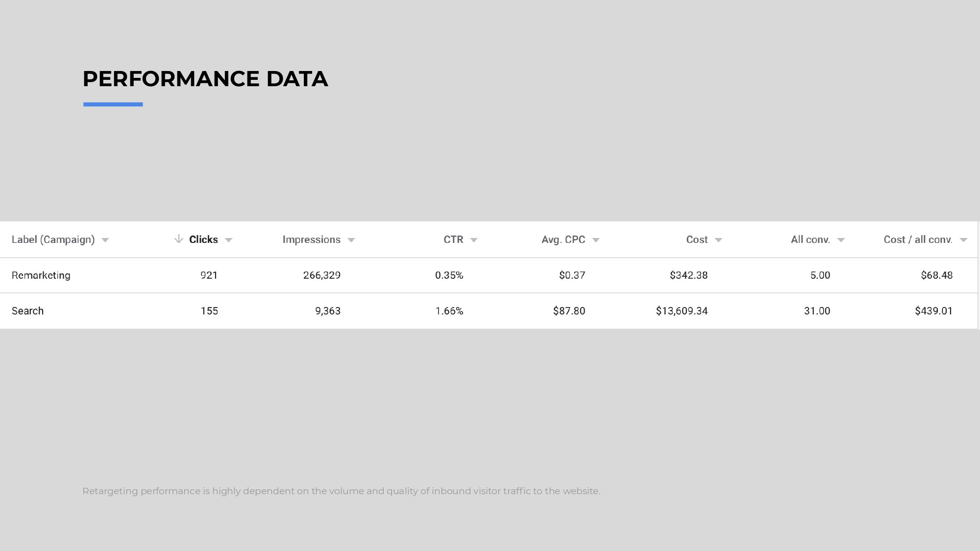This screenshot has height=551, width=980.
Task: Expand the All conv. column dropdown
Action: (x=841, y=240)
